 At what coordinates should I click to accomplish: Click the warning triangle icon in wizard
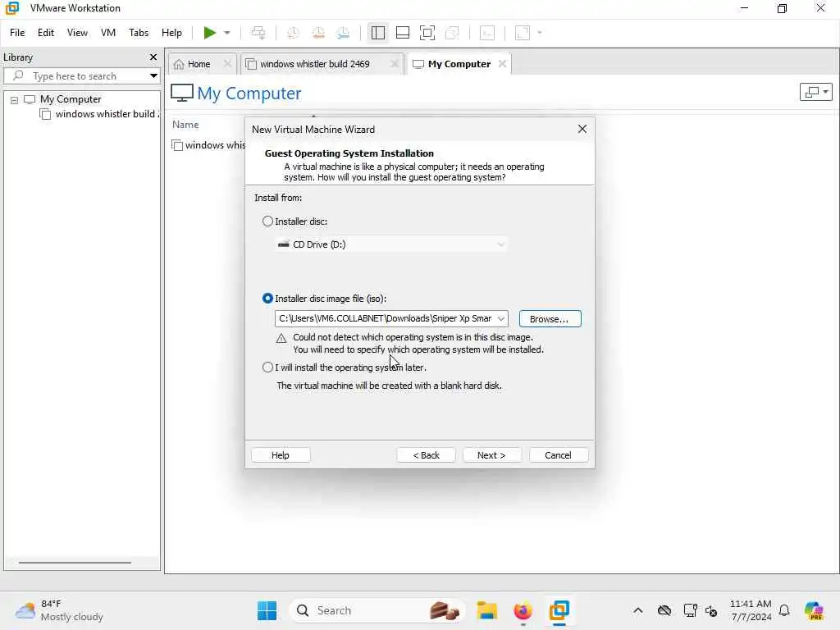point(281,339)
